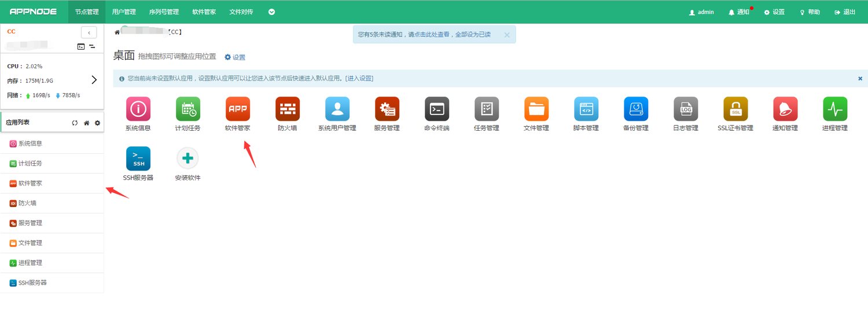
Task: Switch to the 用户管理 top menu
Action: tap(124, 12)
